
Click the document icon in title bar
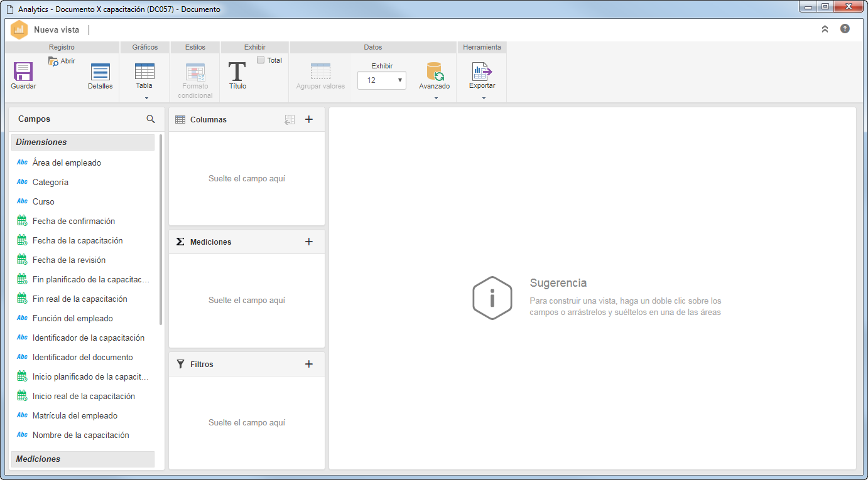pyautogui.click(x=9, y=9)
